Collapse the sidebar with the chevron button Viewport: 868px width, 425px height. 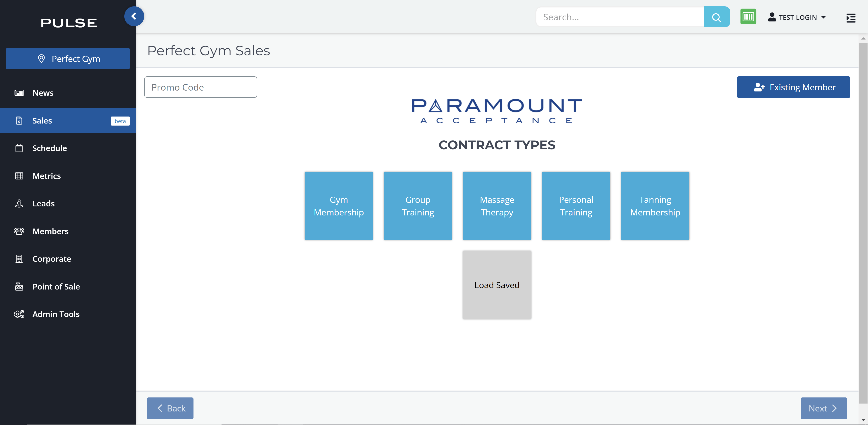(134, 16)
